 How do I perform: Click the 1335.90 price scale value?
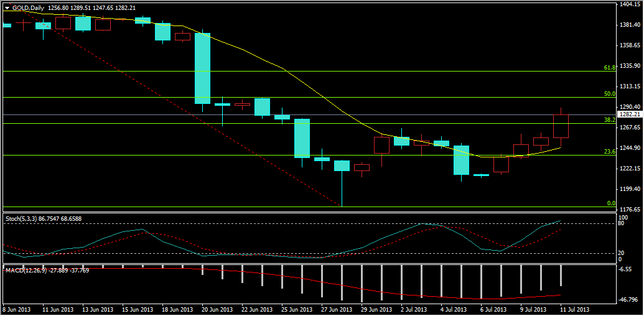[629, 66]
